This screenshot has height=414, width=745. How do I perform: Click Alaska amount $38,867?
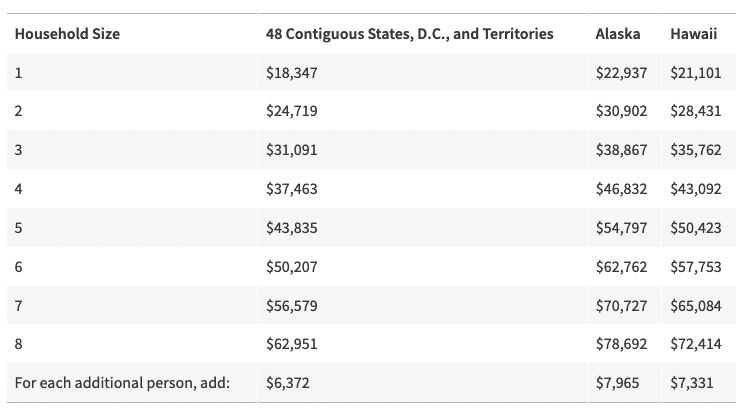[x=621, y=150]
